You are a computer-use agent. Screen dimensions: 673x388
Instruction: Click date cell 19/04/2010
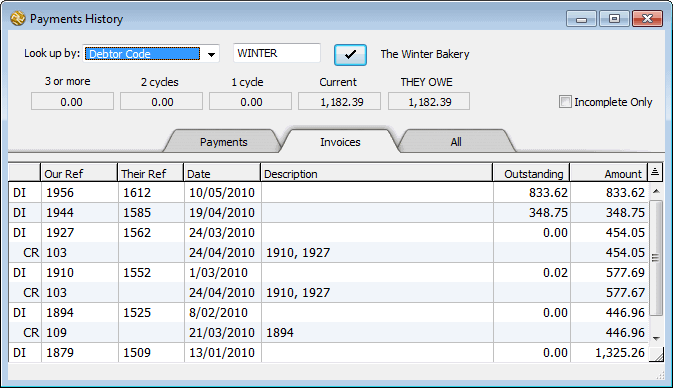(222, 212)
